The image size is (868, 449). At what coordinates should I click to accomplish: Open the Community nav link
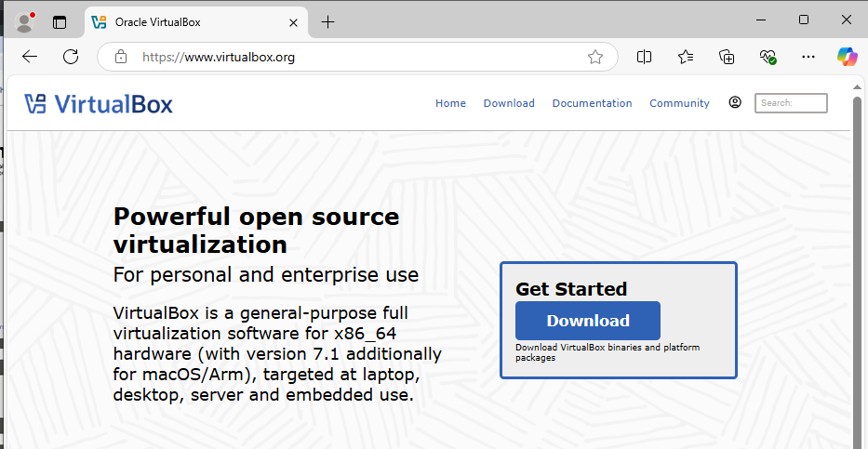point(679,103)
